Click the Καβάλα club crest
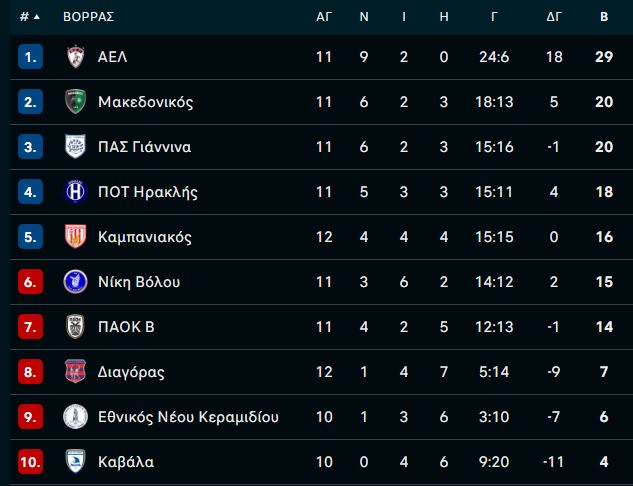 75,461
